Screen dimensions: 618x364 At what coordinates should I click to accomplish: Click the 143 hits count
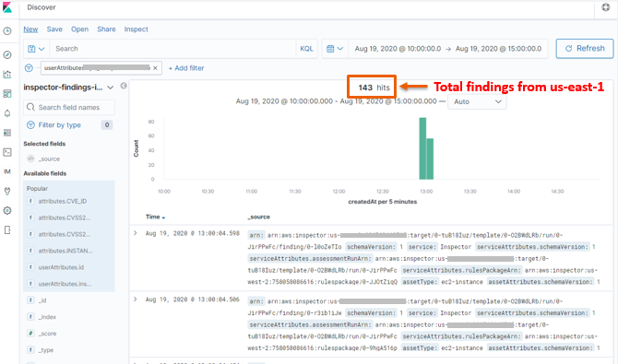point(374,88)
